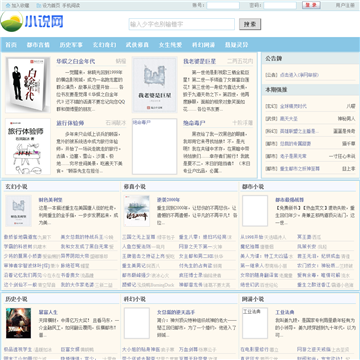Open the 暴富人生 title link

click(48, 312)
